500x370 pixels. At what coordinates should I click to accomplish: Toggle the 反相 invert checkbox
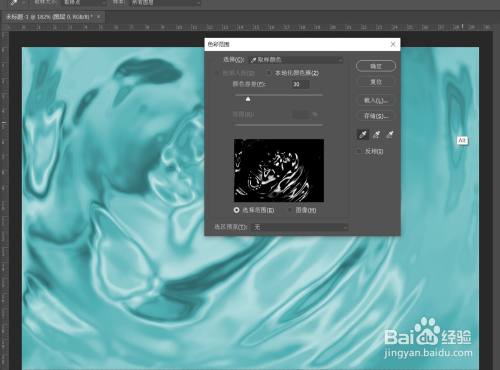[x=359, y=151]
